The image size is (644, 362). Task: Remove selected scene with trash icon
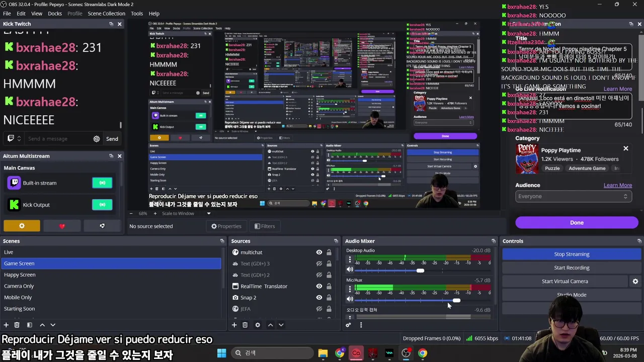[x=17, y=325]
